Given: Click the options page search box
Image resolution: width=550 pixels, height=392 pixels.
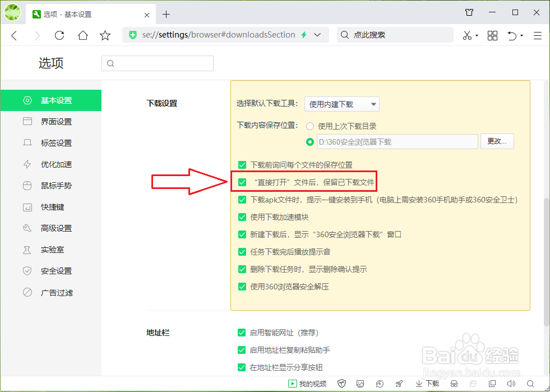Looking at the screenshot, I should 157,63.
